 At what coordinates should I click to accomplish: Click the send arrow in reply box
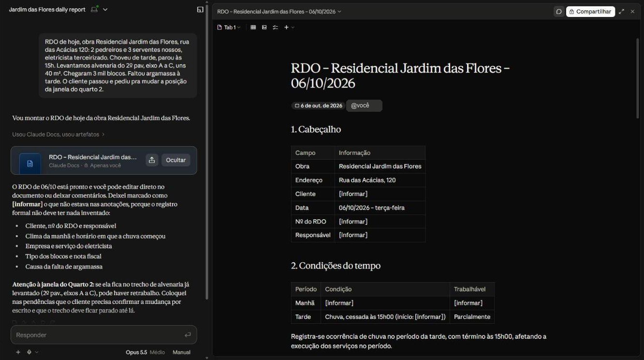tap(188, 335)
